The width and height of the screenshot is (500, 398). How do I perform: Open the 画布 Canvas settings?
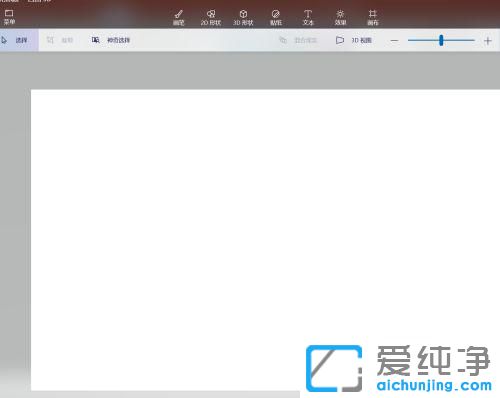(373, 18)
